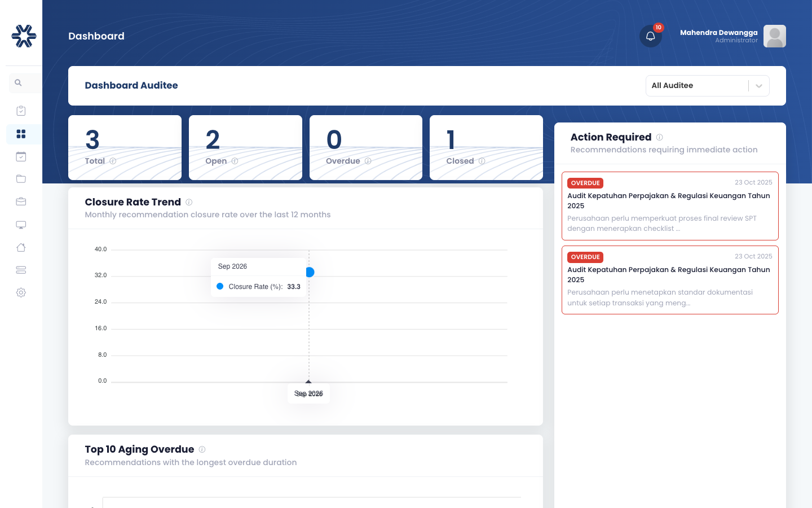Open the folder icon in the sidebar
This screenshot has width=812, height=508.
click(21, 179)
